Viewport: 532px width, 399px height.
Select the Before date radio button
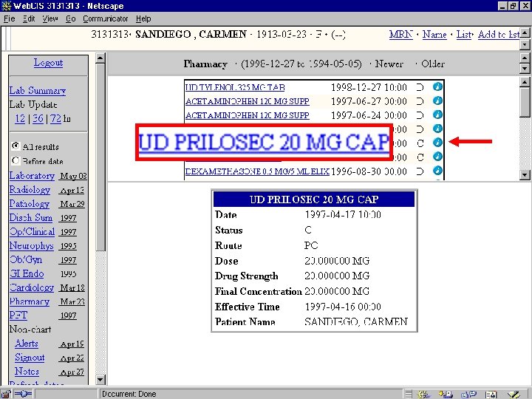point(16,160)
